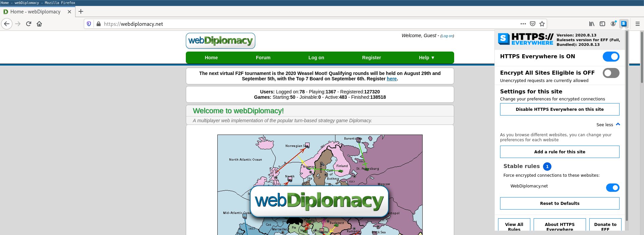The image size is (644, 235).
Task: Click the Diplomacy map image
Action: pyautogui.click(x=320, y=185)
